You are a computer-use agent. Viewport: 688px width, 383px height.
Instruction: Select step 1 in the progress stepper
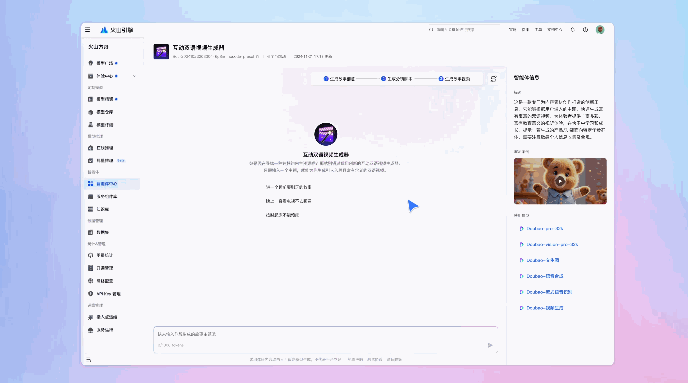pyautogui.click(x=339, y=79)
